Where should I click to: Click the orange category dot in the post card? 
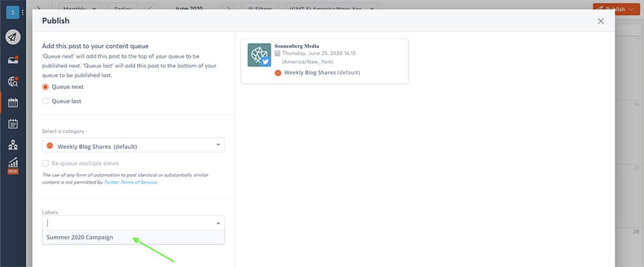tap(278, 73)
